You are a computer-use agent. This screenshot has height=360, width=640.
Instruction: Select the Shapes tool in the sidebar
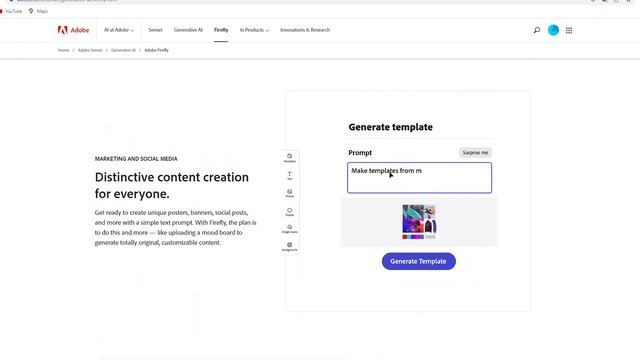click(289, 212)
